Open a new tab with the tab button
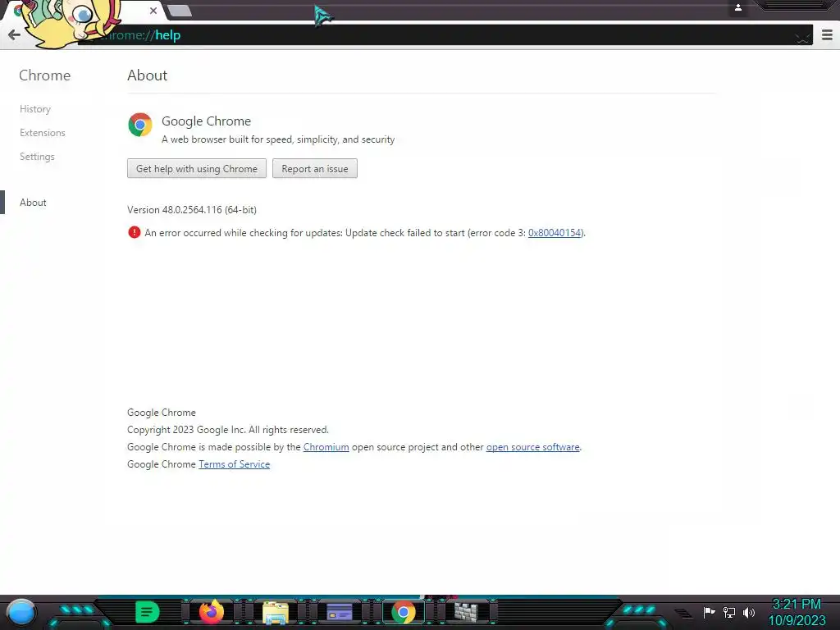840x630 pixels. point(180,11)
